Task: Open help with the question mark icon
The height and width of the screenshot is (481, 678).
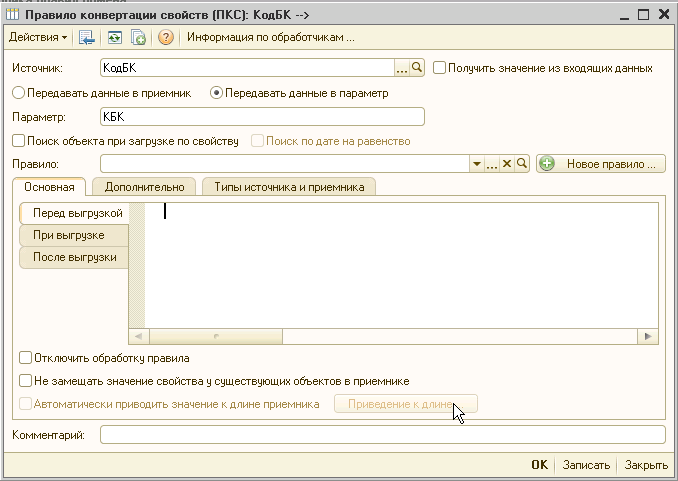Action: [166, 37]
